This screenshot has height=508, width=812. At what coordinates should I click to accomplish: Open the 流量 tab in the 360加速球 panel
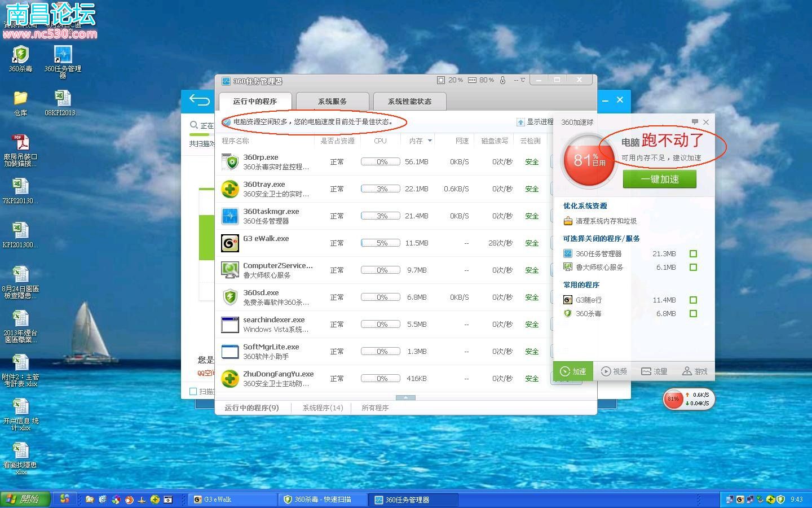[x=654, y=371]
